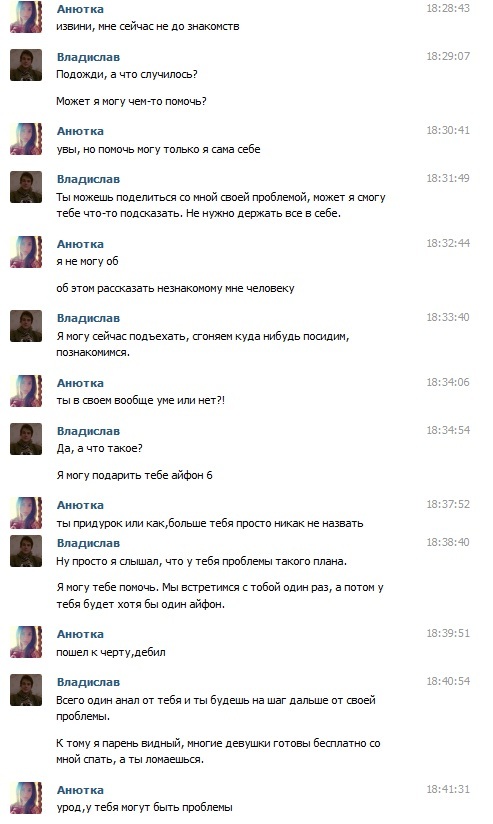The height and width of the screenshot is (824, 493).
Task: Select message 'Я могу подарить тебе айфон 6'
Action: [x=134, y=476]
